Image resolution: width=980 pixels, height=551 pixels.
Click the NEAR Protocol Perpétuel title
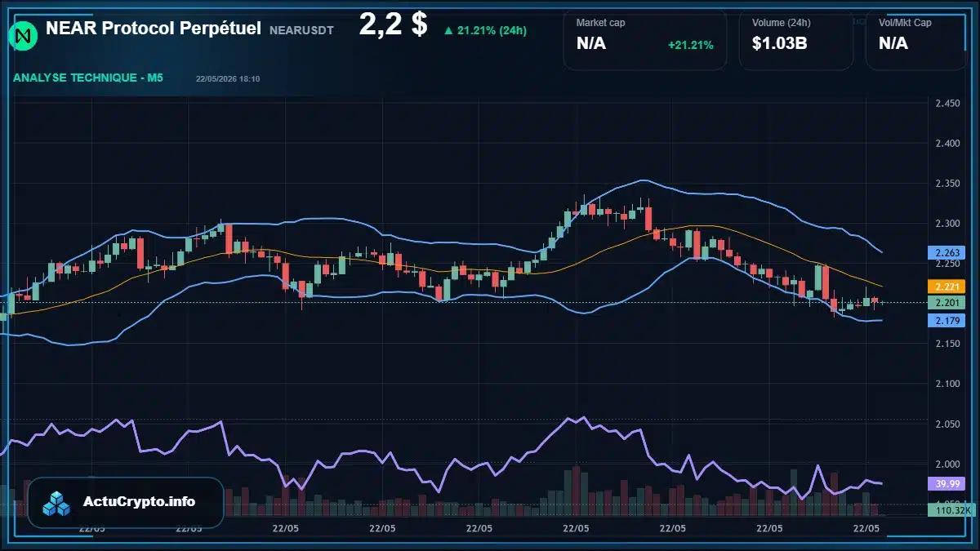154,28
